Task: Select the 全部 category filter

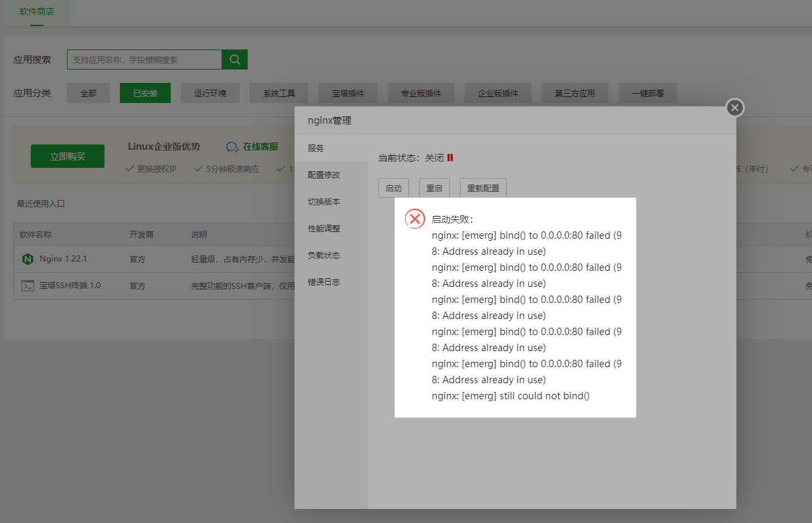Action: tap(88, 93)
